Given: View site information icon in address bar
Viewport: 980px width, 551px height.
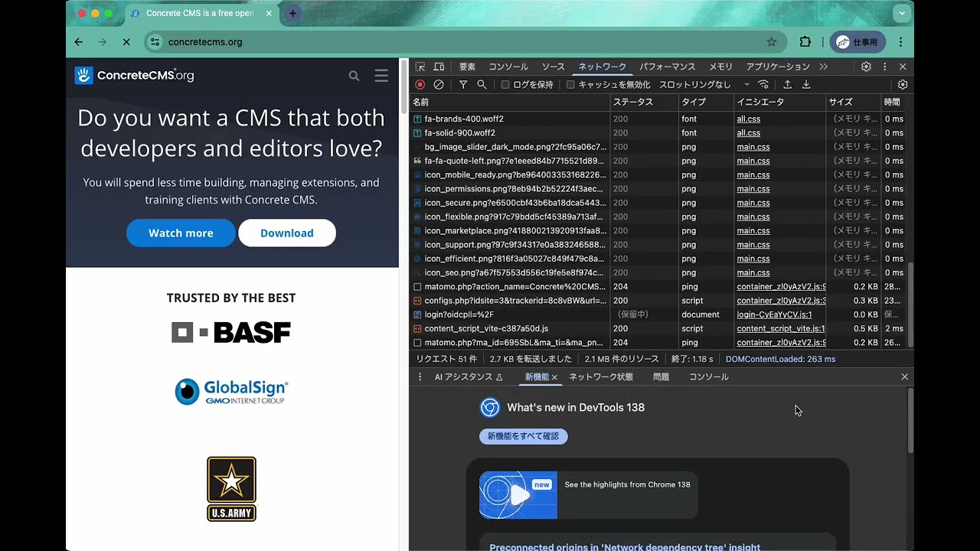Looking at the screenshot, I should pyautogui.click(x=155, y=42).
